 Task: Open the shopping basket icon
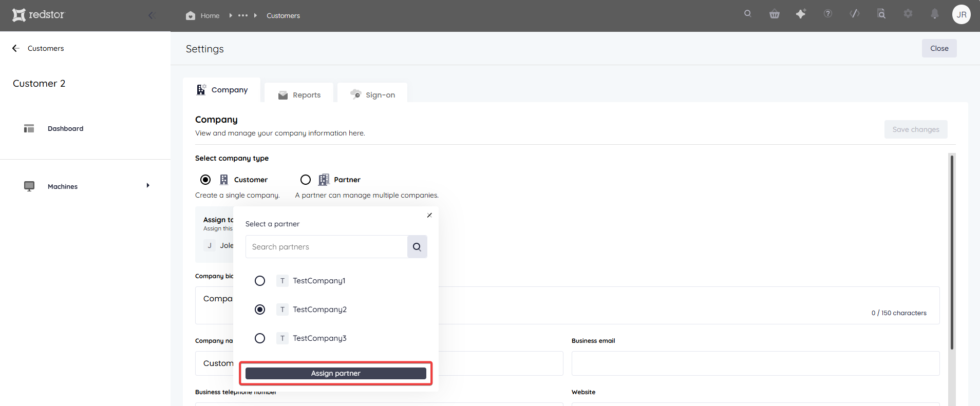(x=775, y=14)
